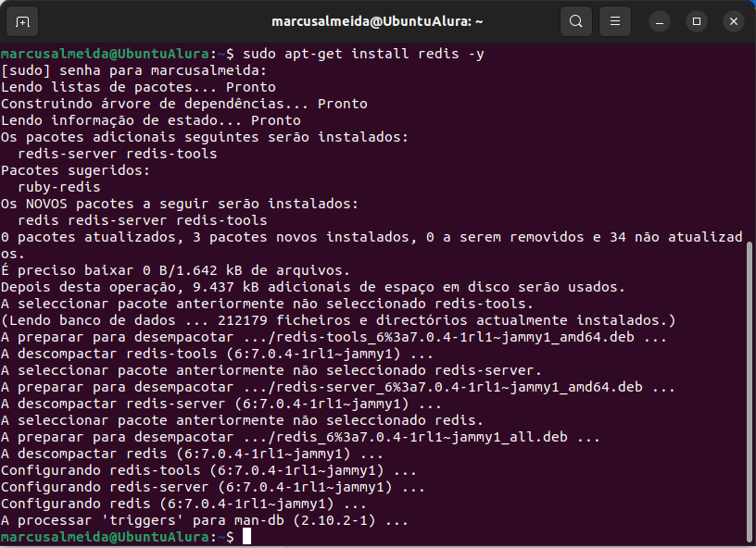Screen dimensions: 756x548
Task: Click the line showing ruby-redis suggested package
Action: coord(59,187)
